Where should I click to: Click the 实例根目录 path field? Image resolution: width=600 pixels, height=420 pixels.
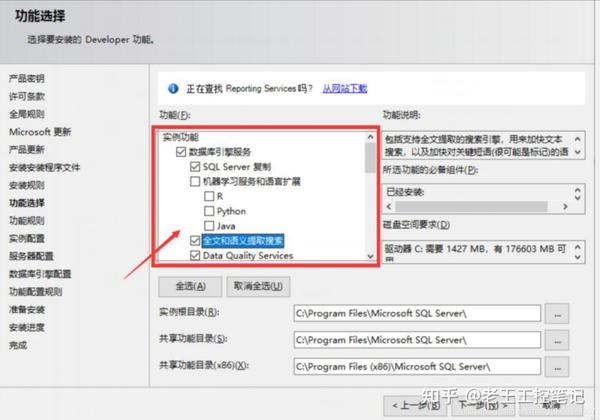coord(417,314)
